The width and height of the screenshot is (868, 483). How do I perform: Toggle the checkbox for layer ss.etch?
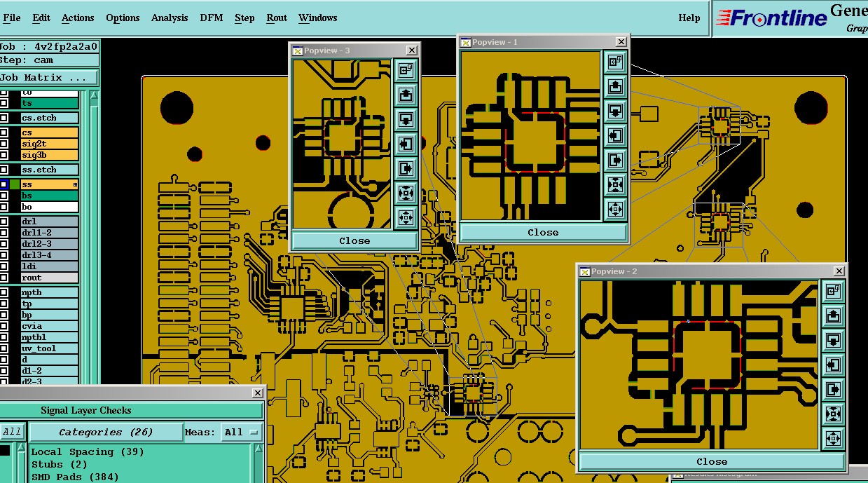pyautogui.click(x=4, y=170)
